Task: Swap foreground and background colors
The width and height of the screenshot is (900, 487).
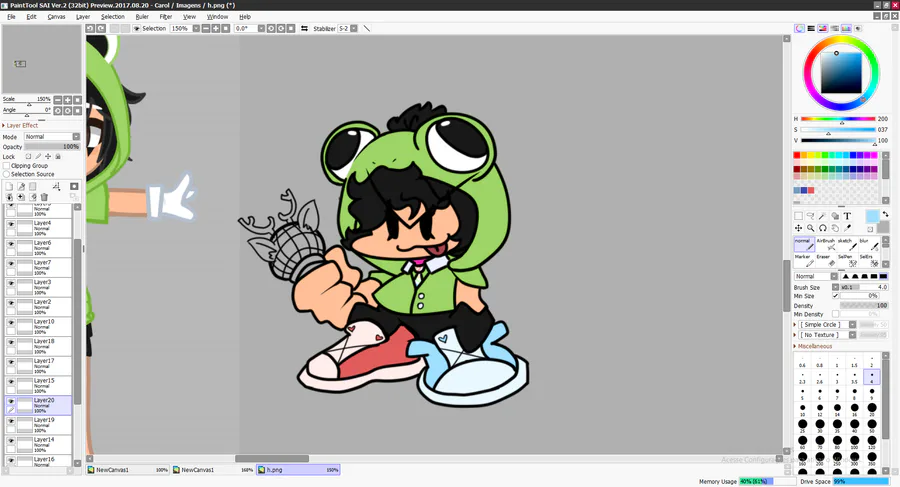Action: (x=885, y=214)
